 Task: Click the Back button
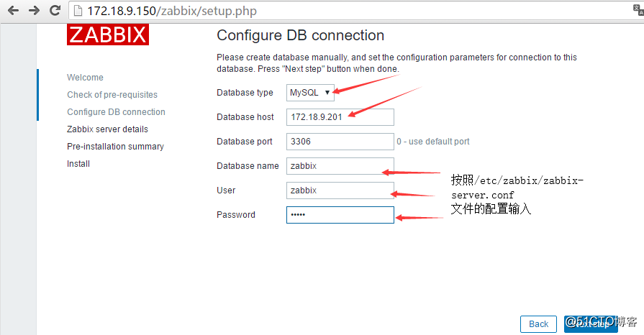(x=538, y=324)
